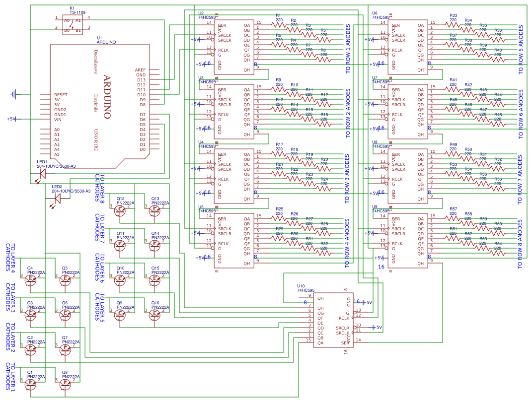Viewport: 532px width, 403px height.
Task: Click the TO ROW 1 ANODES label
Action: click(x=348, y=49)
